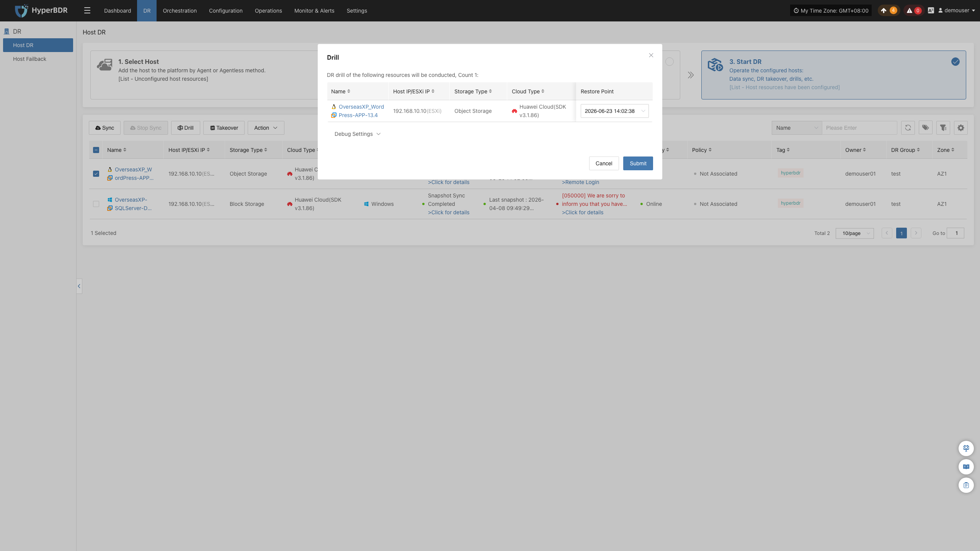
Task: Click the Drill toolbar button
Action: (x=185, y=128)
